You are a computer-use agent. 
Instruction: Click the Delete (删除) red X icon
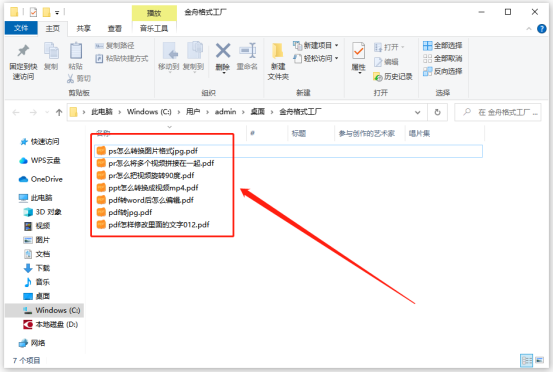coord(223,51)
